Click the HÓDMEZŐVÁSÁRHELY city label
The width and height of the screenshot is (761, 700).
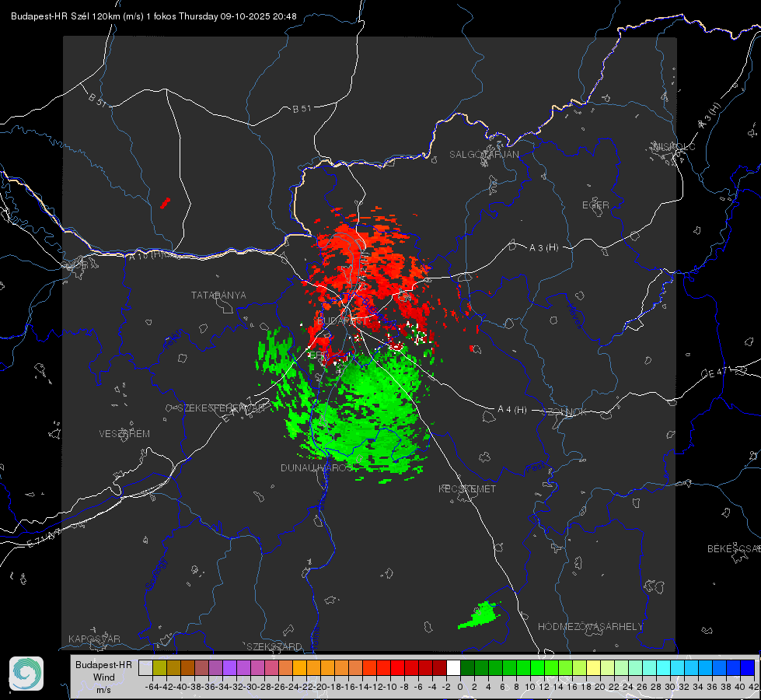[x=590, y=627]
